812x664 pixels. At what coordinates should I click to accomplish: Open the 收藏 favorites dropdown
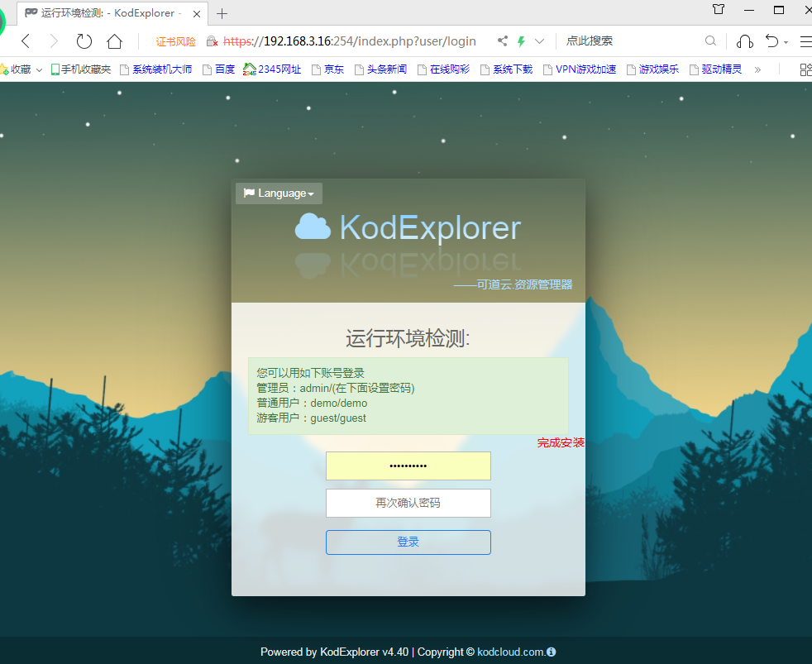coord(21,69)
